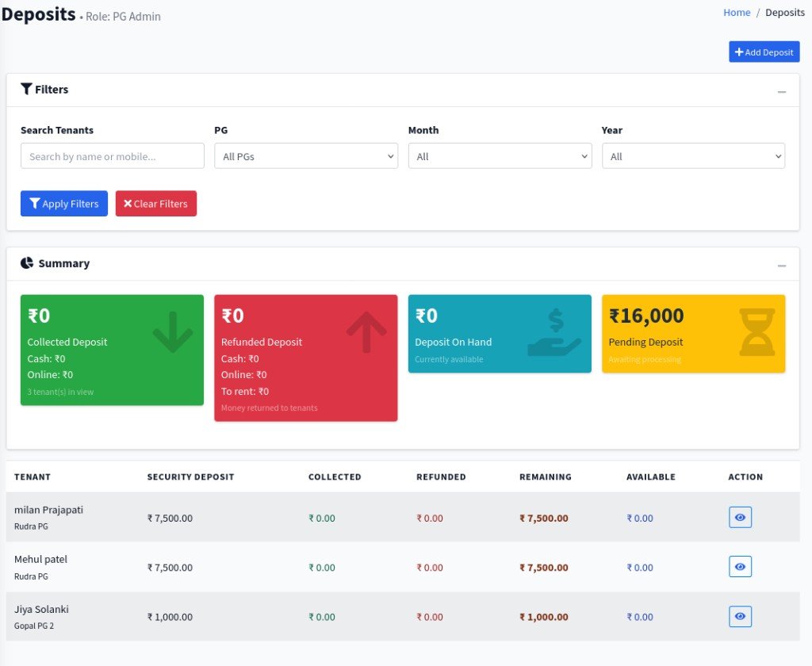Click the Deposits page title

point(39,14)
